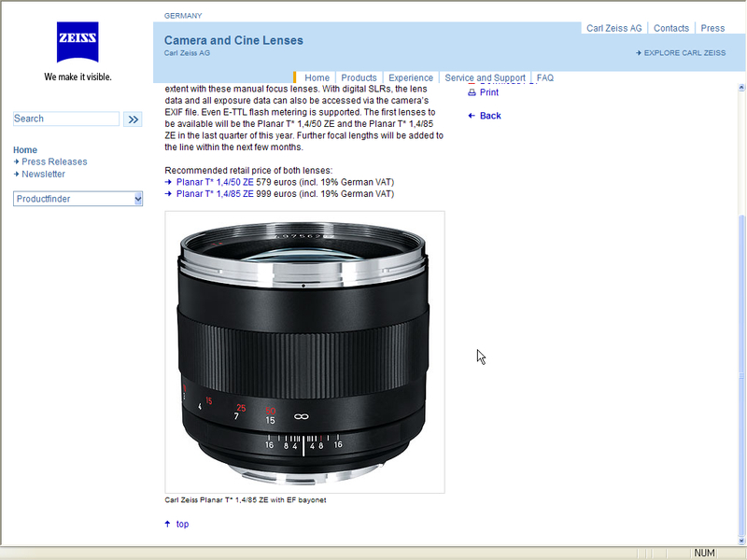Image resolution: width=747 pixels, height=560 pixels.
Task: Click into the Search input field
Action: pyautogui.click(x=66, y=119)
